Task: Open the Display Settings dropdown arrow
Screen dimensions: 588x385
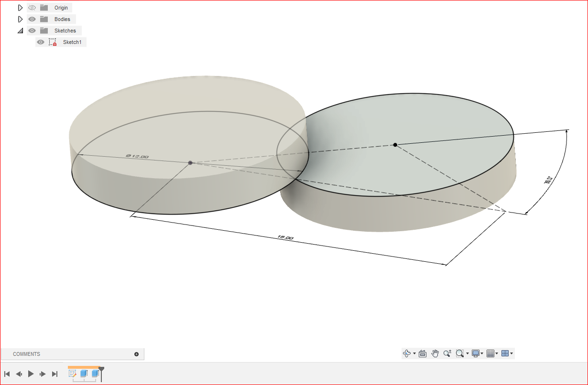Action: point(481,353)
